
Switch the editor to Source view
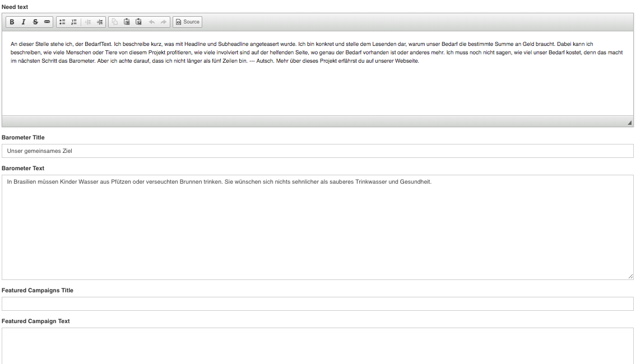[187, 22]
